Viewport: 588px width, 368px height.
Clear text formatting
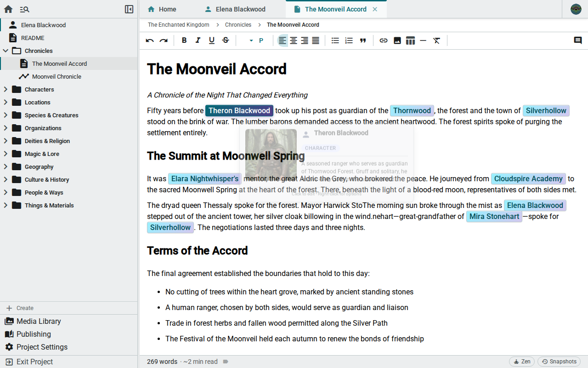(x=437, y=40)
